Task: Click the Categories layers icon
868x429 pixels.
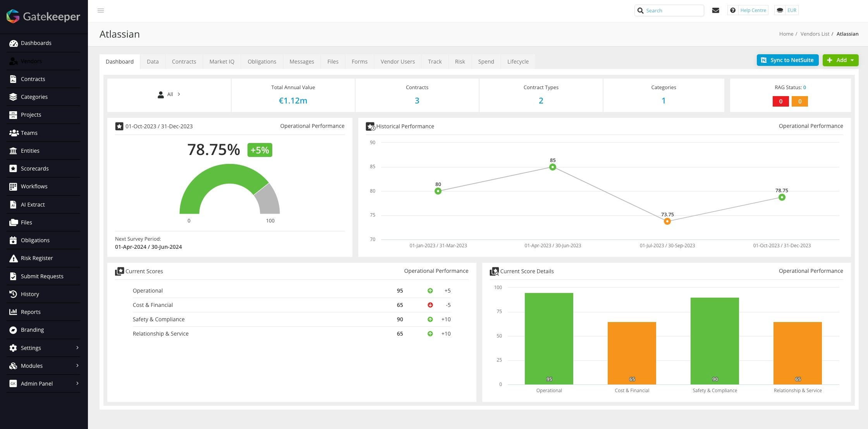Action: (13, 97)
